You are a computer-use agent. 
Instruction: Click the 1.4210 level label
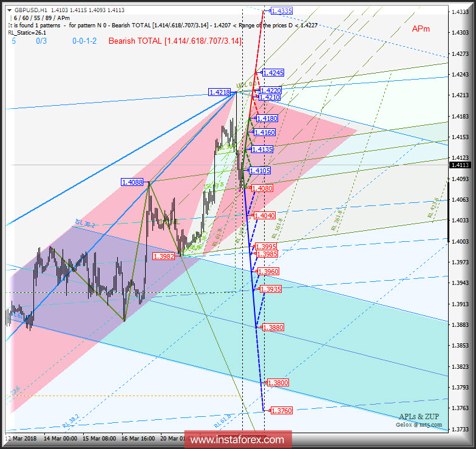(270, 97)
